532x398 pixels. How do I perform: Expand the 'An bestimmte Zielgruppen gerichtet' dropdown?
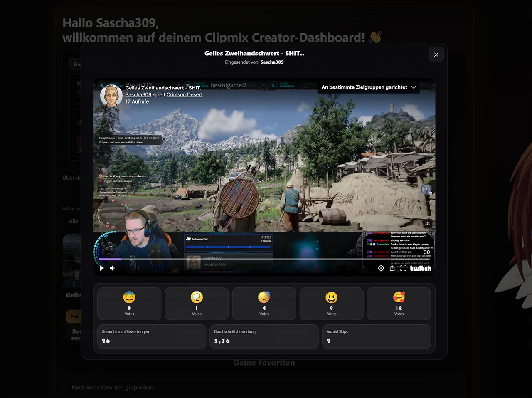[x=368, y=87]
